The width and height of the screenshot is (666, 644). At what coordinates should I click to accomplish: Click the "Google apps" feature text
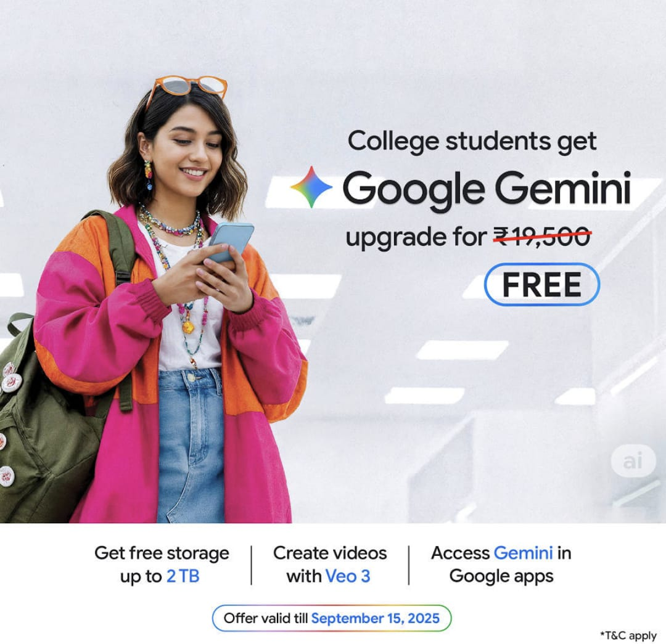pos(501,577)
